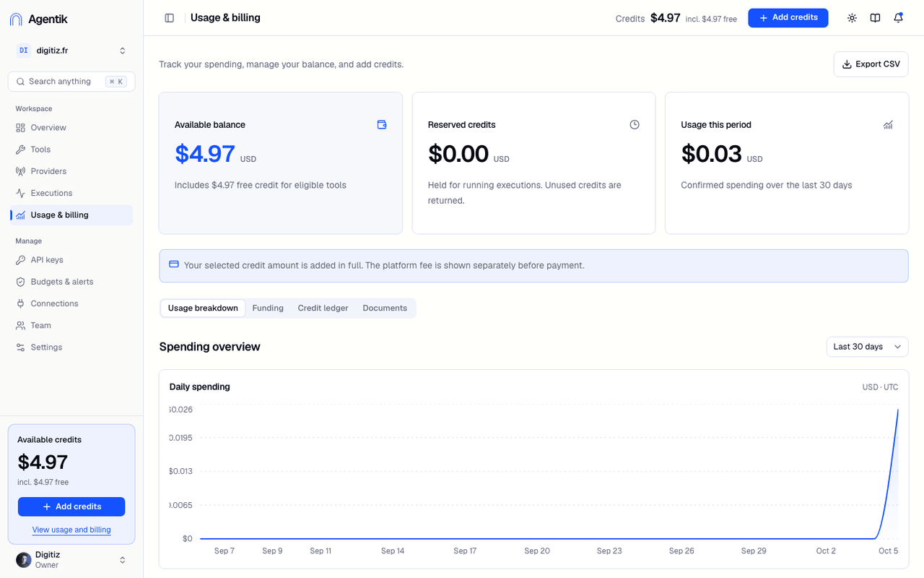Switch theme with the sun icon

852,18
